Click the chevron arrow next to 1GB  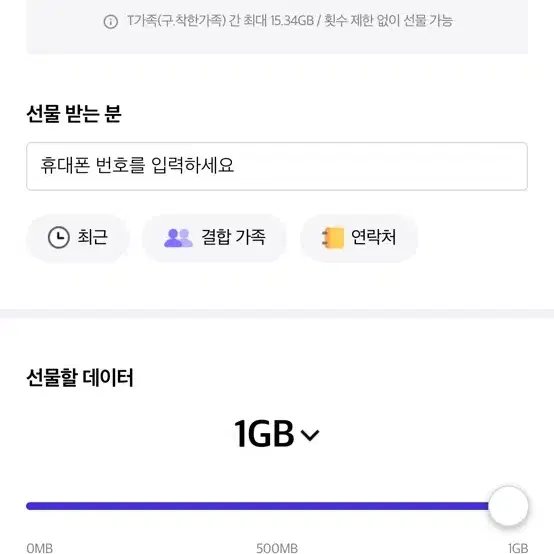coord(310,435)
